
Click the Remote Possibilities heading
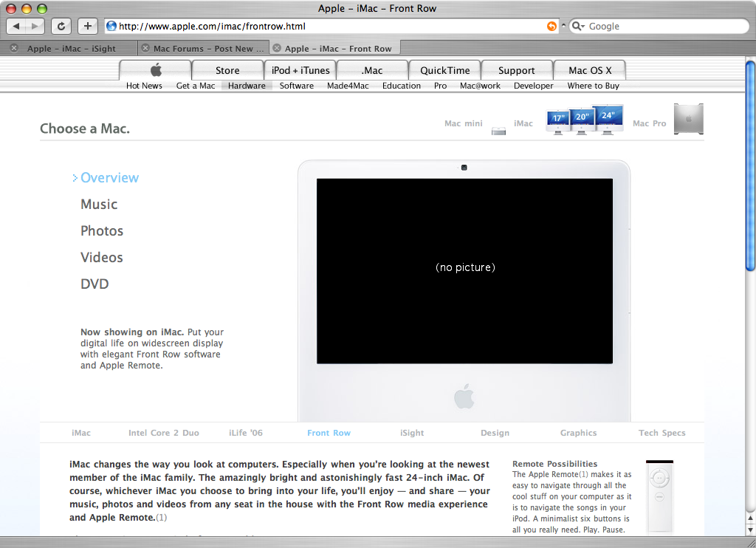click(x=554, y=464)
